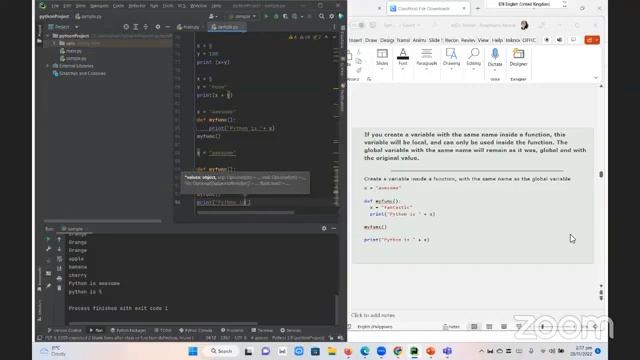Print the Run console output
Image resolution: width=640 pixels, height=360 pixels.
coord(59,278)
